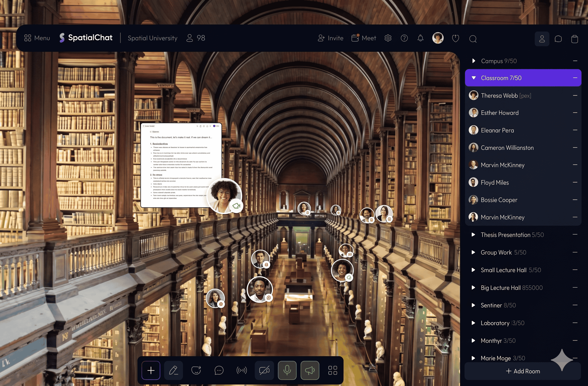The width and height of the screenshot is (588, 386).
Task: Click the Add Room button
Action: 523,371
